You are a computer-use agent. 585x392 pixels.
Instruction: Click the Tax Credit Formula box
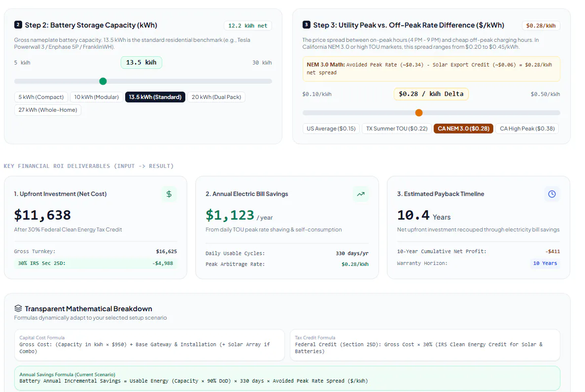[425, 345]
